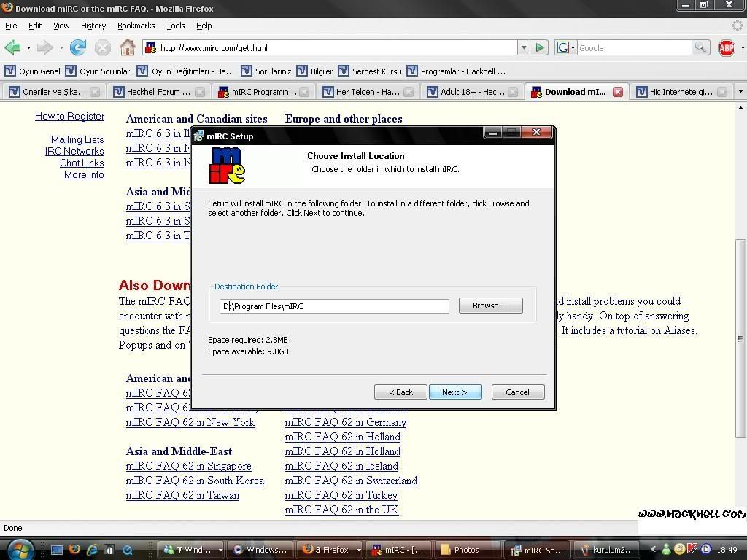Open the Help menu

(x=204, y=26)
